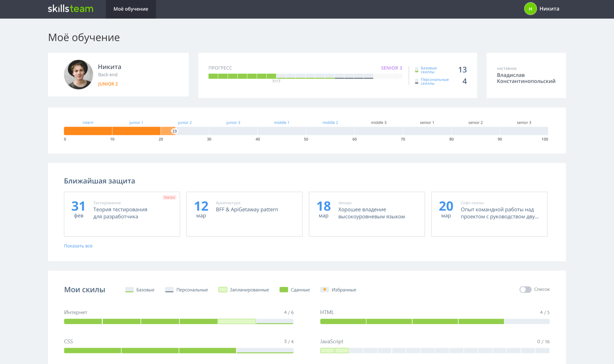
Task: Open the green user avatar icon
Action: [530, 9]
